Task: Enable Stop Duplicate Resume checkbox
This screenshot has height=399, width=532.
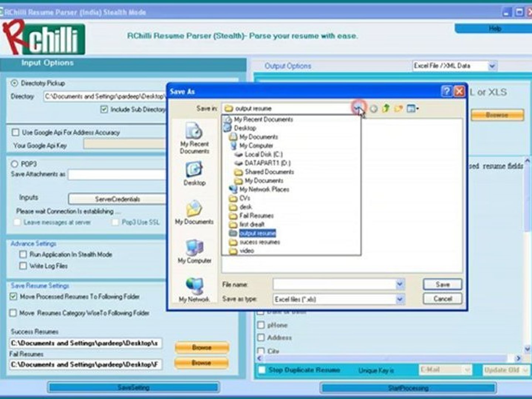Action: point(262,370)
